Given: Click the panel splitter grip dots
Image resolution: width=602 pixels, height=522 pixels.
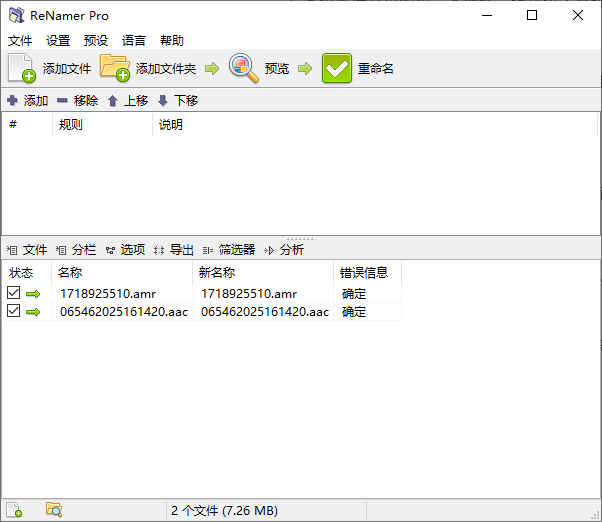Looking at the screenshot, I should [x=301, y=239].
